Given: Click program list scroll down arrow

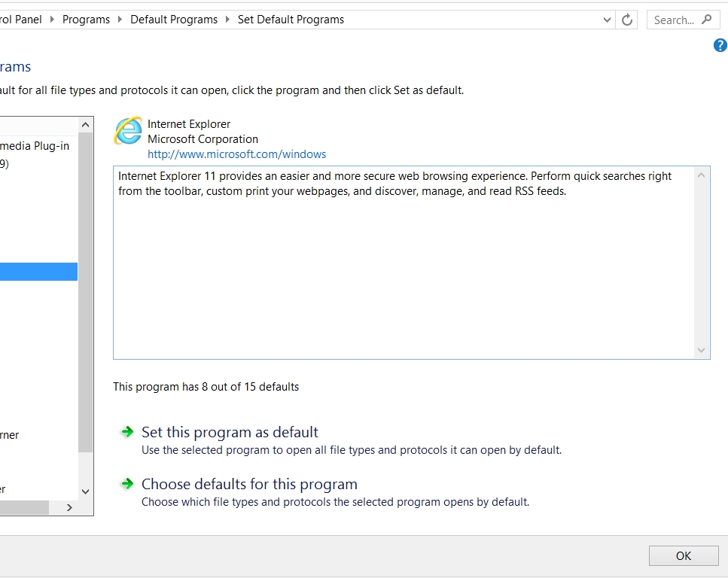Looking at the screenshot, I should [x=85, y=491].
